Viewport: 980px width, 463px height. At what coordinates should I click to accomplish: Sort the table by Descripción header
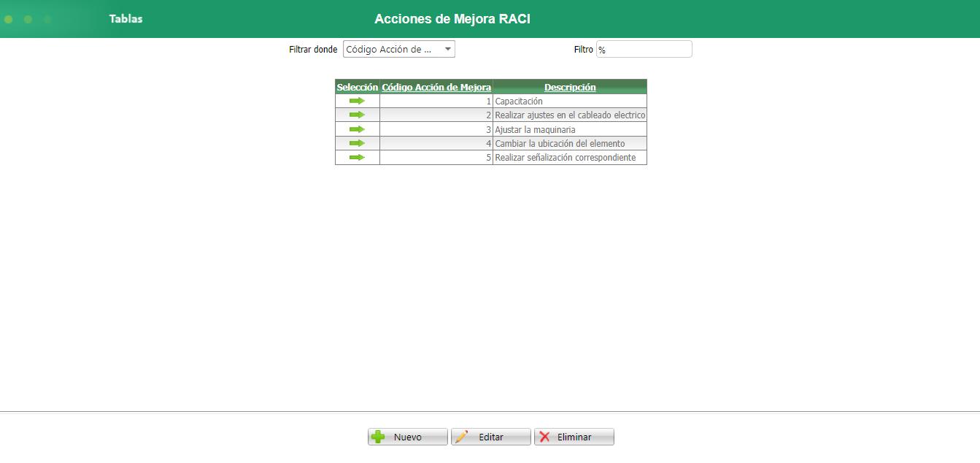tap(570, 87)
